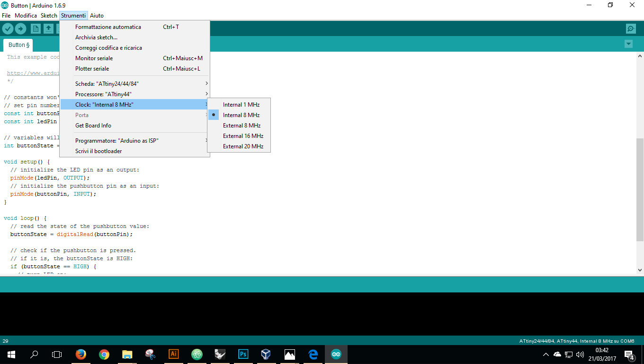Open the Action Center notifications icon
The width and height of the screenshot is (644, 364).
pos(629,355)
